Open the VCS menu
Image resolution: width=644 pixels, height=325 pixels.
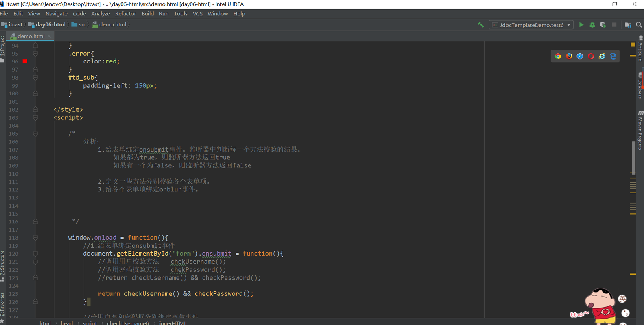click(x=197, y=14)
